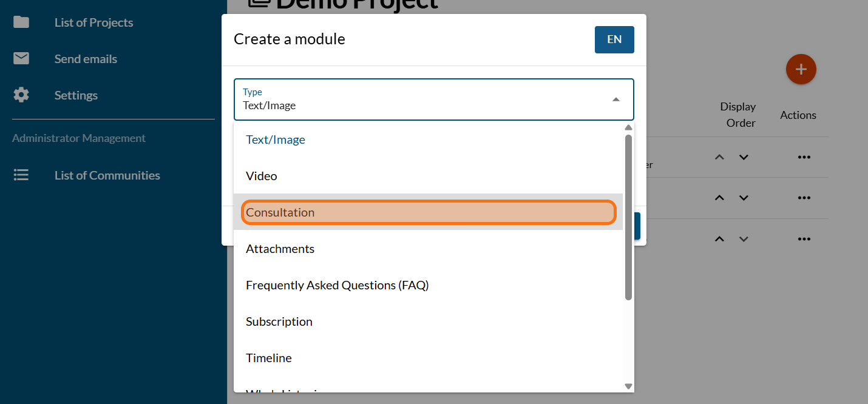Viewport: 868px width, 404px height.
Task: Click the orange plus add button
Action: click(x=801, y=69)
